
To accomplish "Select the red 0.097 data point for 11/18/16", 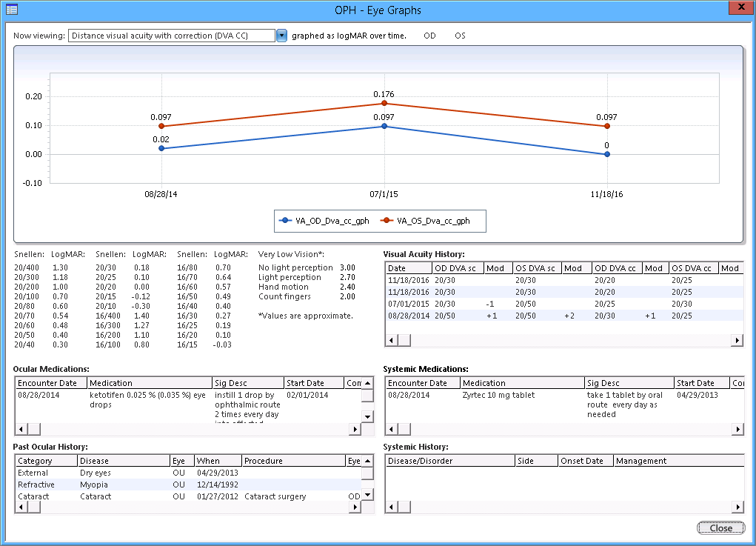I will pyautogui.click(x=607, y=127).
